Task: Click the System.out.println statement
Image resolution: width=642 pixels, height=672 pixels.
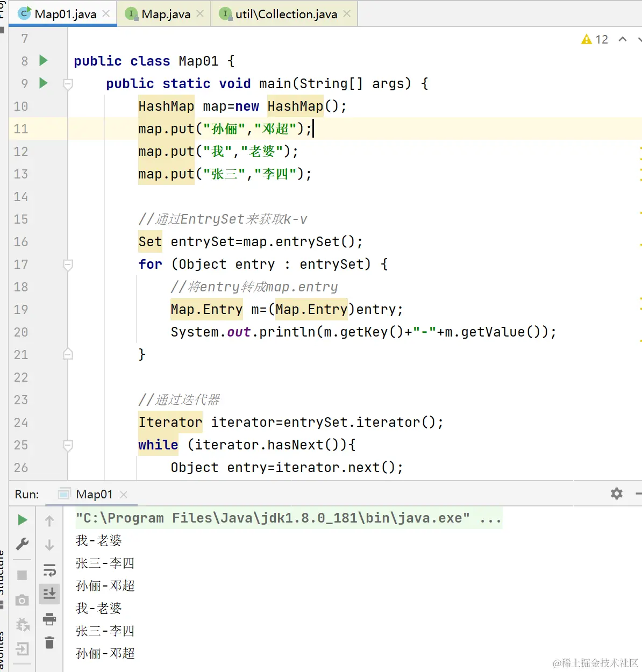Action: click(363, 332)
